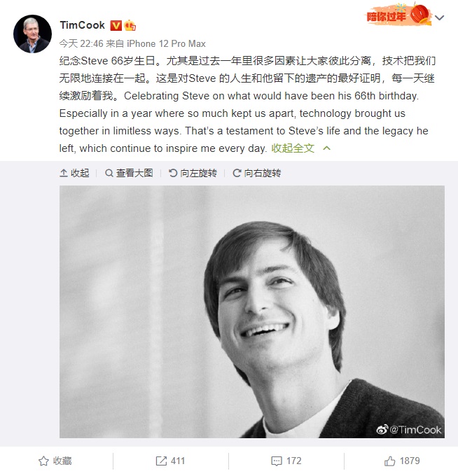
Task: Click the up chevron beside 收起全文
Action: click(327, 148)
